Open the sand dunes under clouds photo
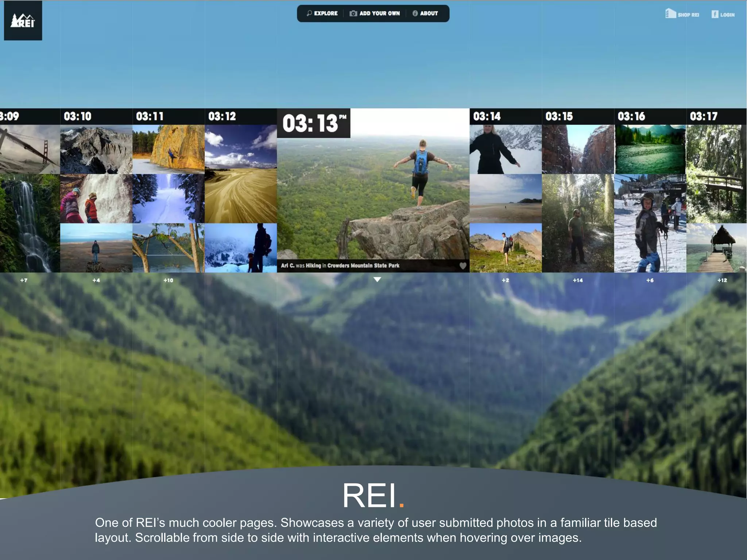The width and height of the screenshot is (747, 560). [x=241, y=174]
